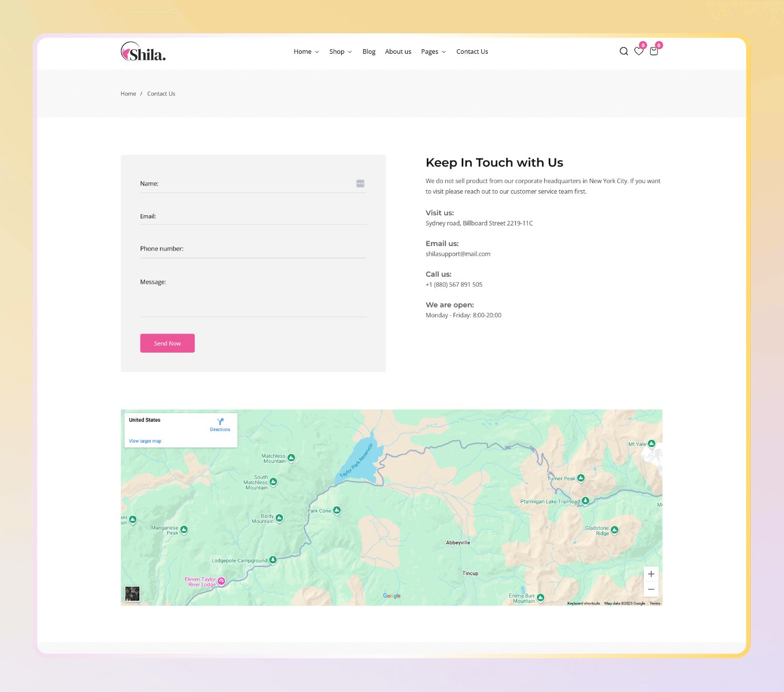Open the shopping cart bag icon
The width and height of the screenshot is (784, 692).
[x=654, y=51]
